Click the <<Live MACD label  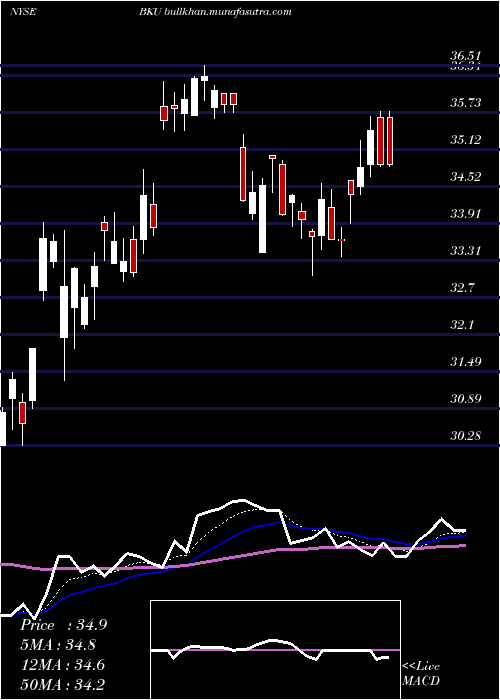click(x=421, y=673)
